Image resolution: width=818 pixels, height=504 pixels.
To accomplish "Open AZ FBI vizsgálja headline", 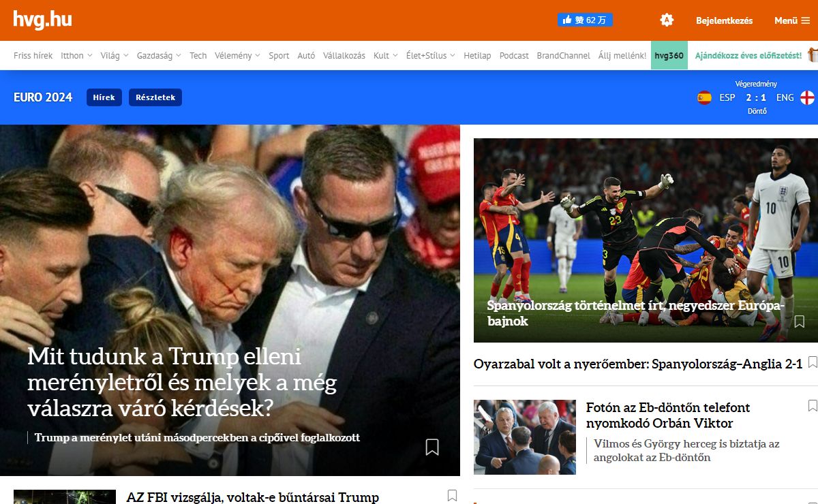I will [x=253, y=497].
